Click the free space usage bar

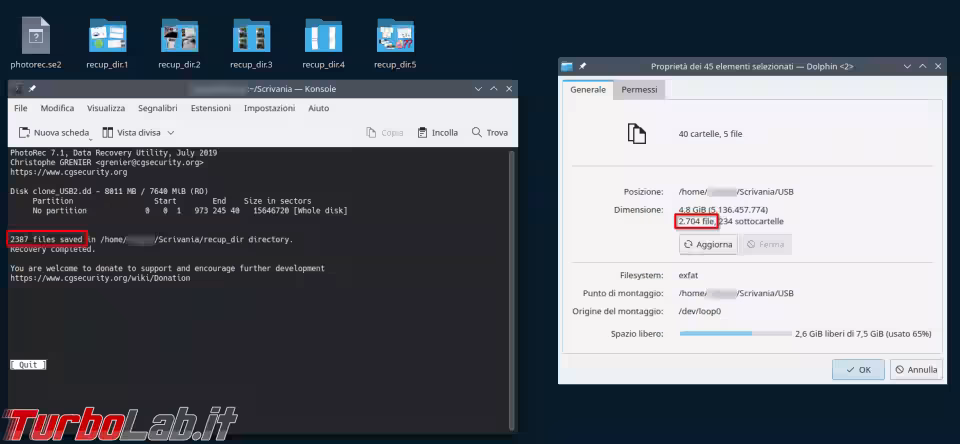(x=735, y=334)
